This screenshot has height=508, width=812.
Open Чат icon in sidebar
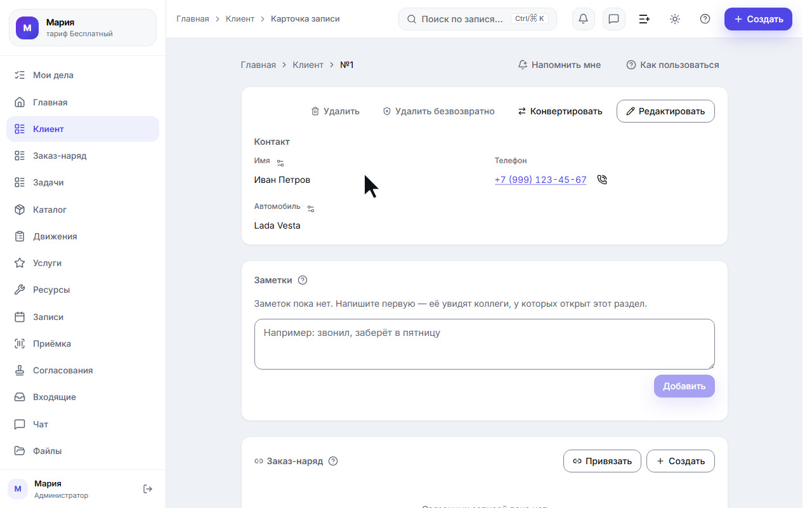(x=20, y=424)
